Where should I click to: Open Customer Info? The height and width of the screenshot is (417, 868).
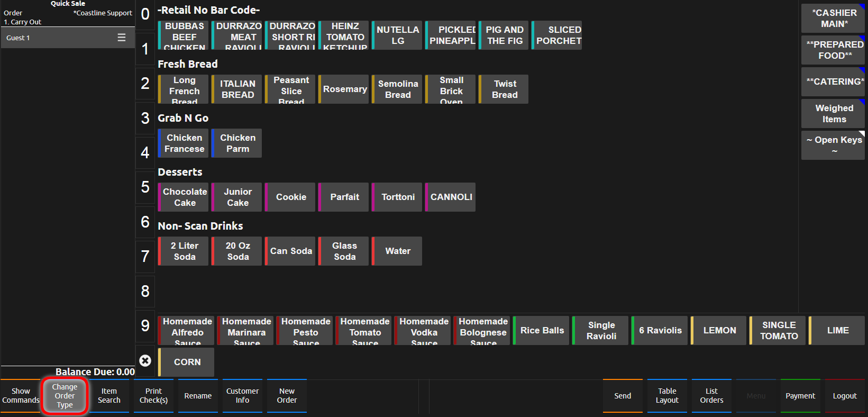242,396
